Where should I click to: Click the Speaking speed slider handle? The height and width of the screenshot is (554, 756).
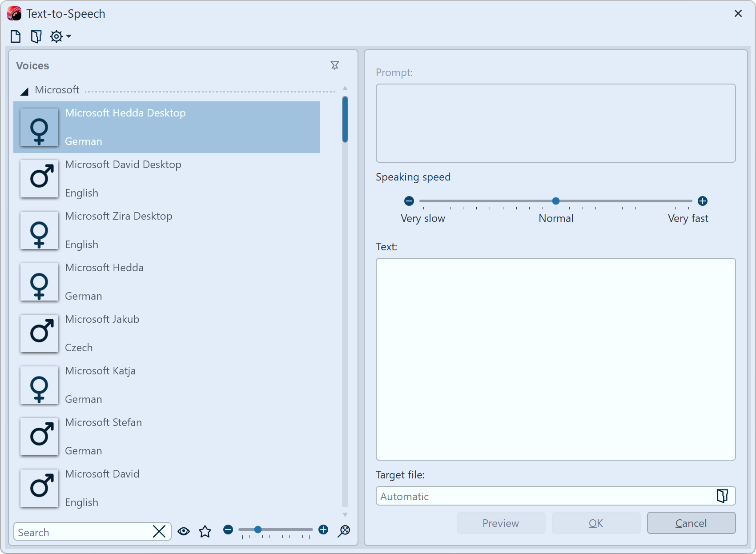(x=555, y=201)
